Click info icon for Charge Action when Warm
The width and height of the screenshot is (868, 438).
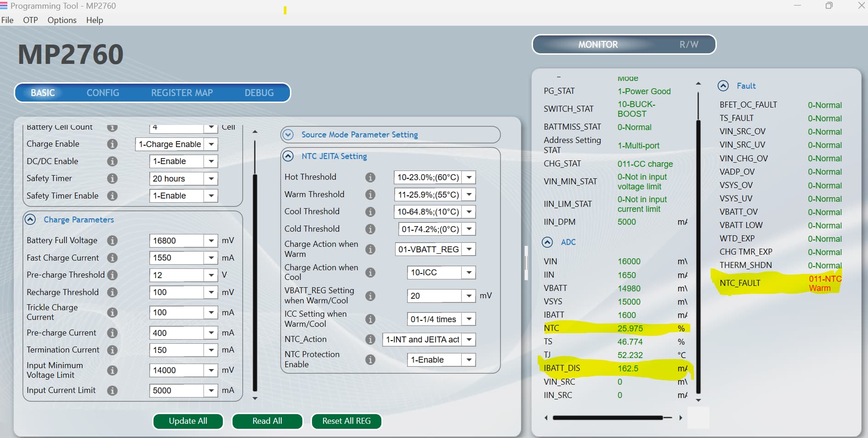370,249
